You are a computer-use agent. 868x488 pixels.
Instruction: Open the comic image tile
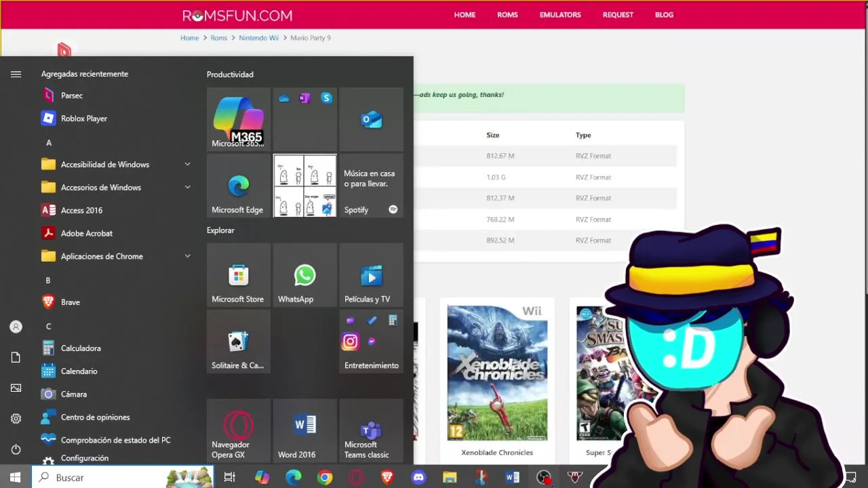[304, 186]
